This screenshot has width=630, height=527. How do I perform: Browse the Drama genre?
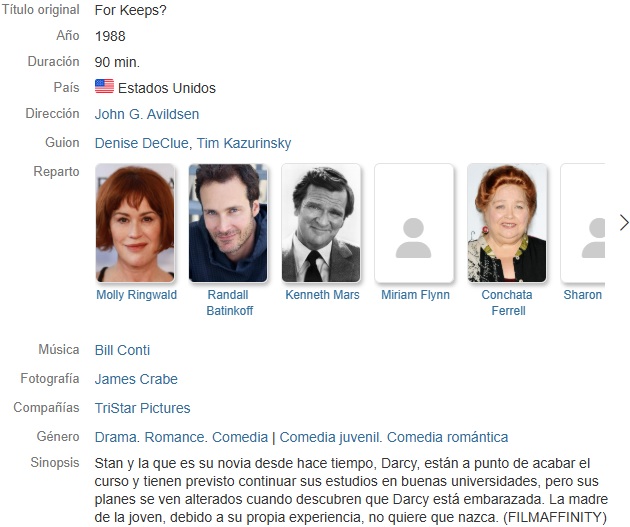pos(115,437)
